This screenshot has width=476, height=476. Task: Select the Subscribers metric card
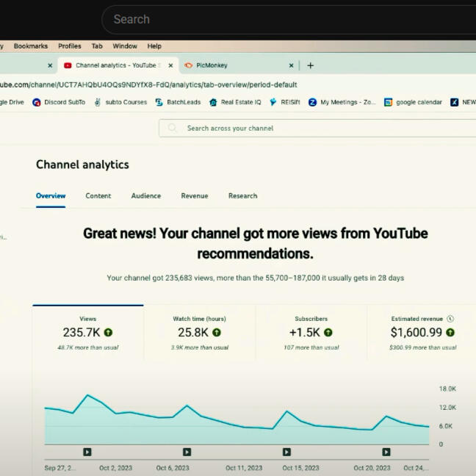click(x=311, y=333)
